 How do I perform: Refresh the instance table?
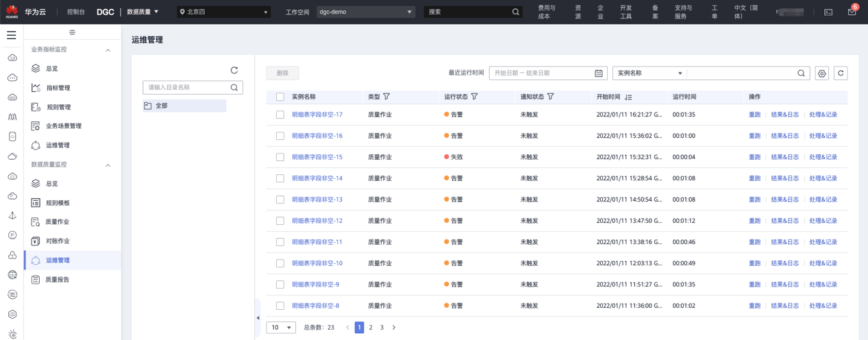[841, 73]
